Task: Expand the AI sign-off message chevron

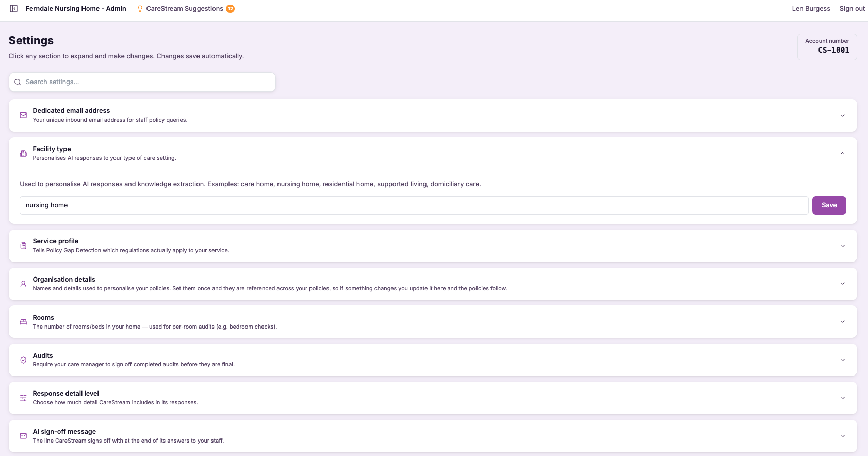Action: [842, 436]
